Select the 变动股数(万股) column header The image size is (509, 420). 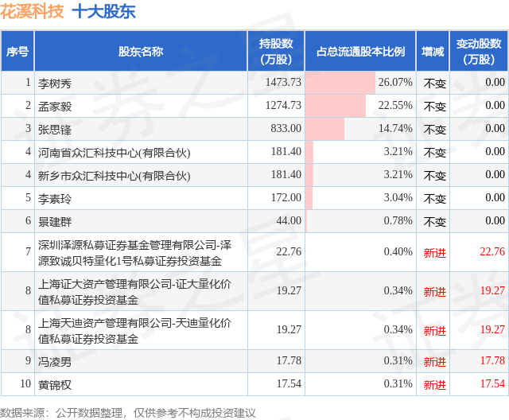pos(479,51)
